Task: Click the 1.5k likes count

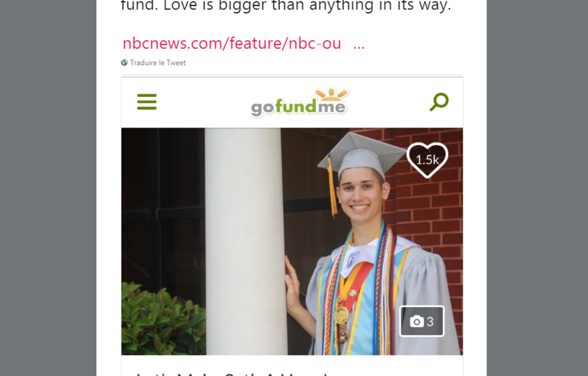Action: [427, 159]
